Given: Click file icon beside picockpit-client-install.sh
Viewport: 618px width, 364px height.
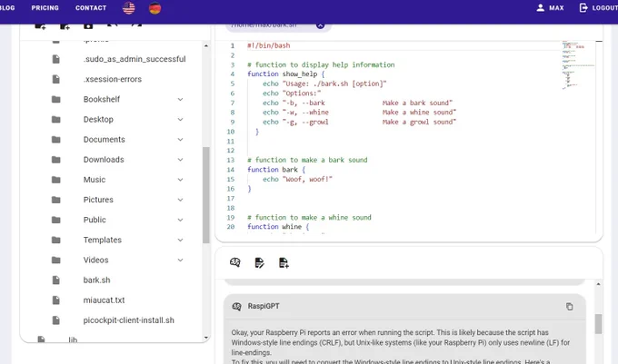Looking at the screenshot, I should point(56,320).
